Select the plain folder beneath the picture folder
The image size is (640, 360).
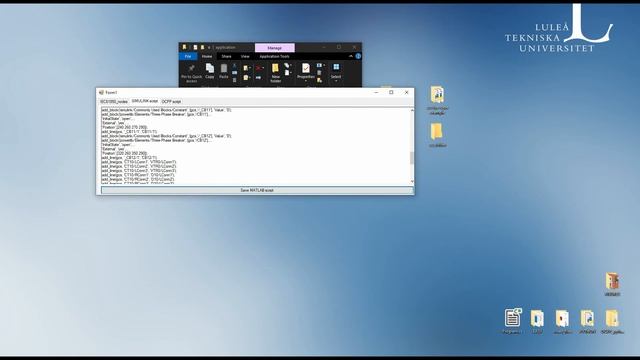pyautogui.click(x=437, y=131)
